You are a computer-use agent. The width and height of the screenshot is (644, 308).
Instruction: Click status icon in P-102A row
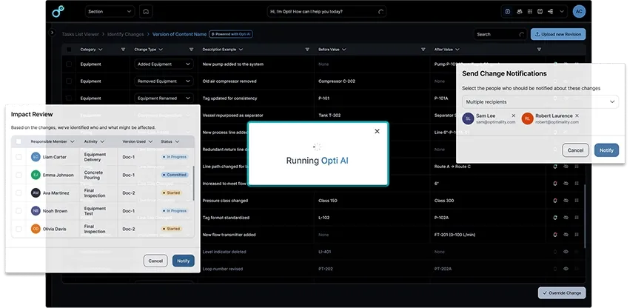click(555, 218)
